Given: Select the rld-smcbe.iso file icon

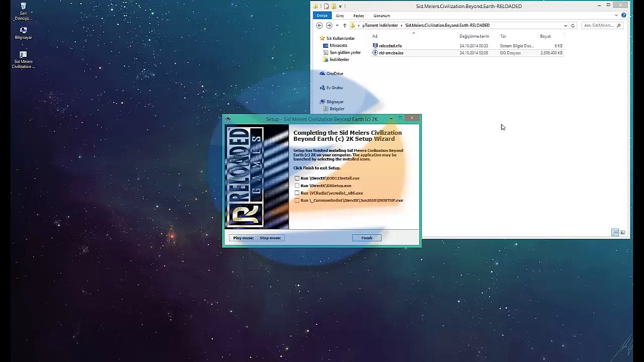Looking at the screenshot, I should point(375,53).
